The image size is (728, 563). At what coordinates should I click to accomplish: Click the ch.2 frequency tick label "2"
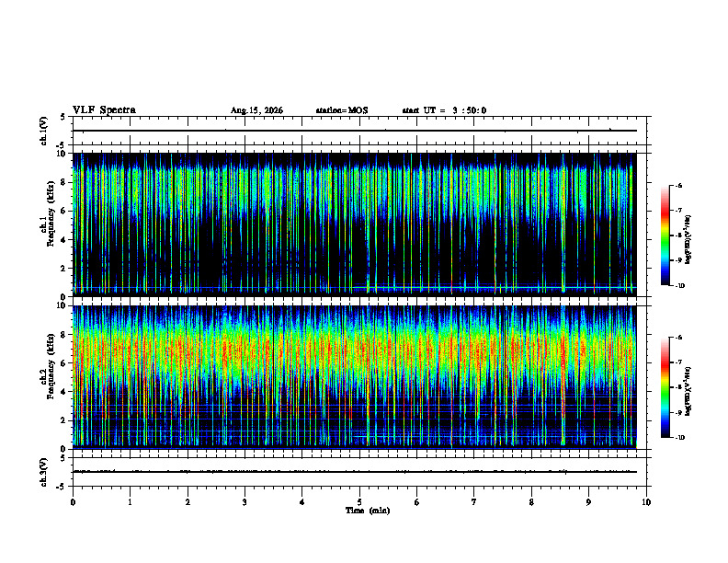[64, 420]
